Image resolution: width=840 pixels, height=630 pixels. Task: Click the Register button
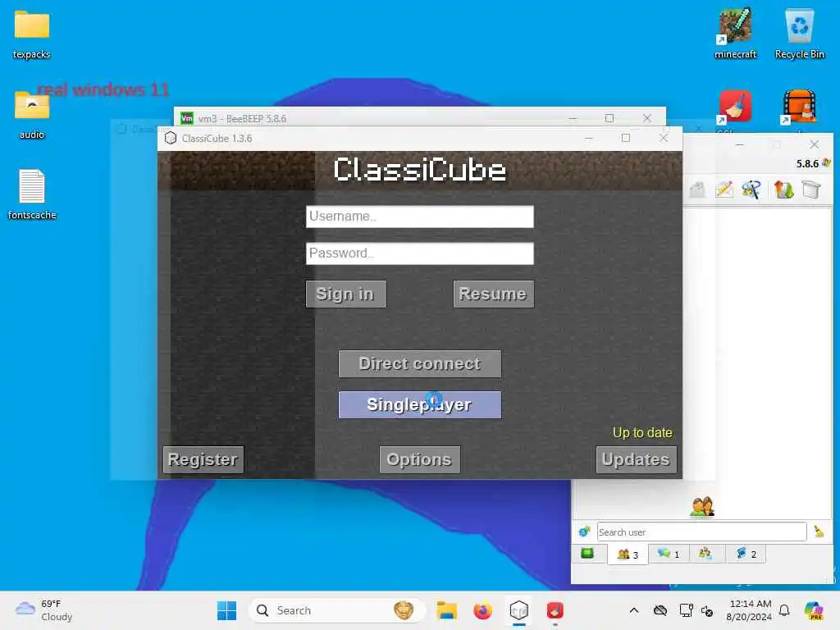[203, 459]
